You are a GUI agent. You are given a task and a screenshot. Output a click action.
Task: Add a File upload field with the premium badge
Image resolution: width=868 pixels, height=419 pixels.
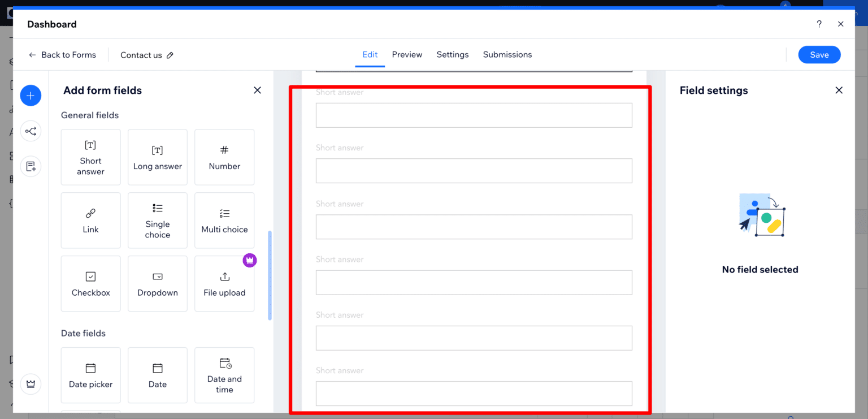224,283
